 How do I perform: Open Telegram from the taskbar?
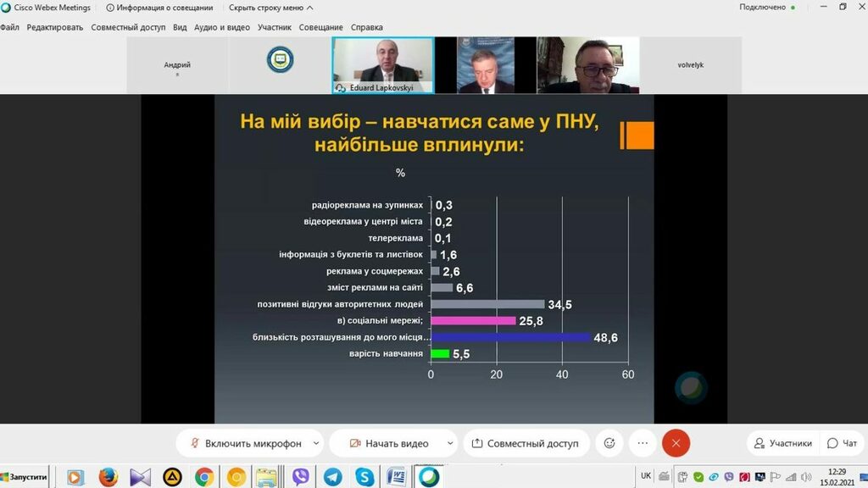point(332,477)
